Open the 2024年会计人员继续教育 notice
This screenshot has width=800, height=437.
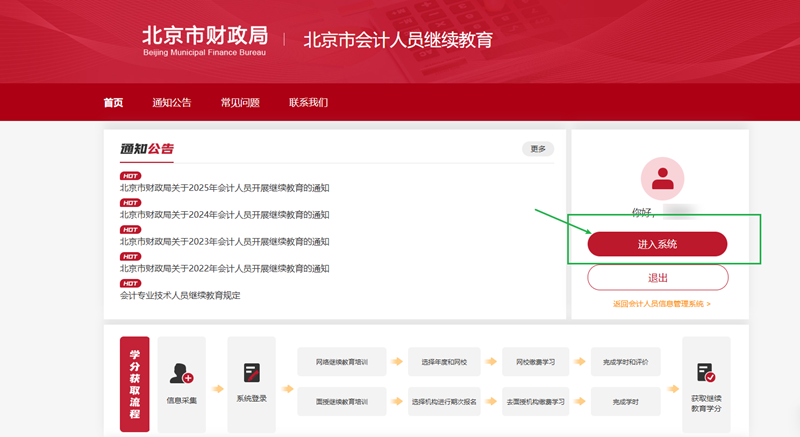pyautogui.click(x=224, y=215)
